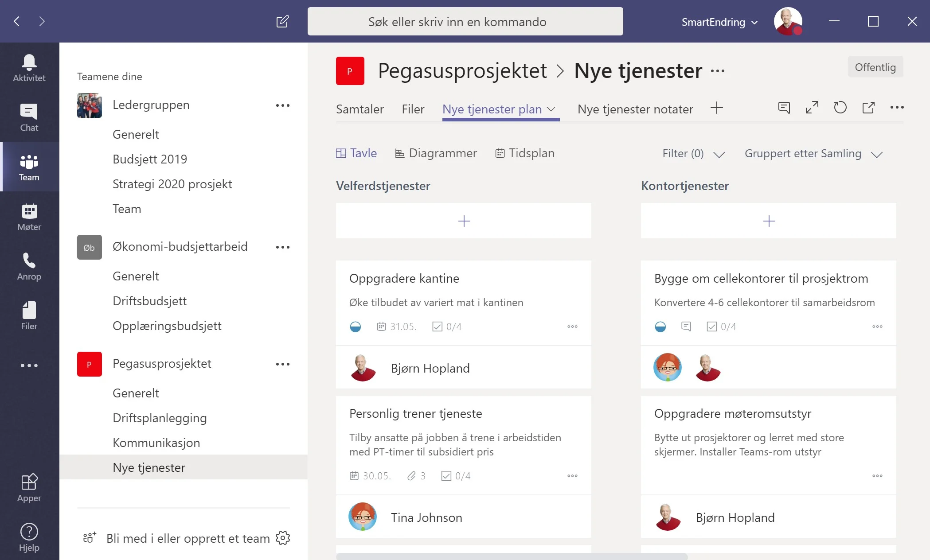The height and width of the screenshot is (560, 930).
Task: Open Gruppert etter Samling dropdown
Action: coord(813,154)
